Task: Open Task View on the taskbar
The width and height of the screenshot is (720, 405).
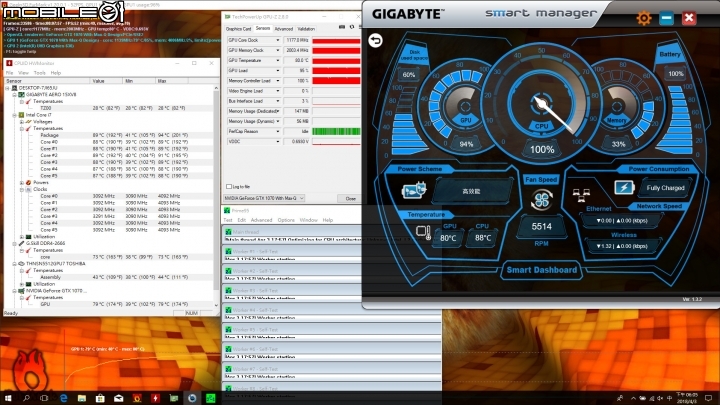Action: tap(45, 398)
